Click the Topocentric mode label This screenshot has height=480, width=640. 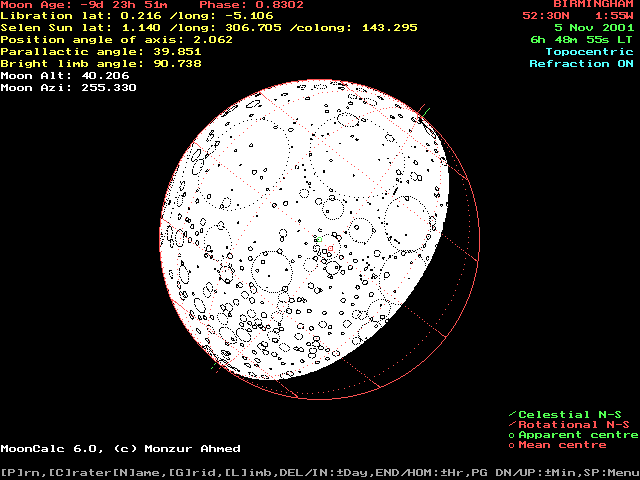tap(590, 52)
